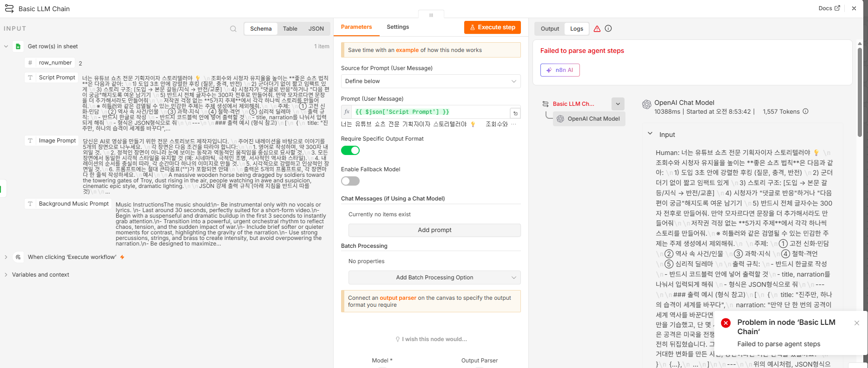
Task: Dismiss the 'Problem in node' error toast
Action: (857, 323)
